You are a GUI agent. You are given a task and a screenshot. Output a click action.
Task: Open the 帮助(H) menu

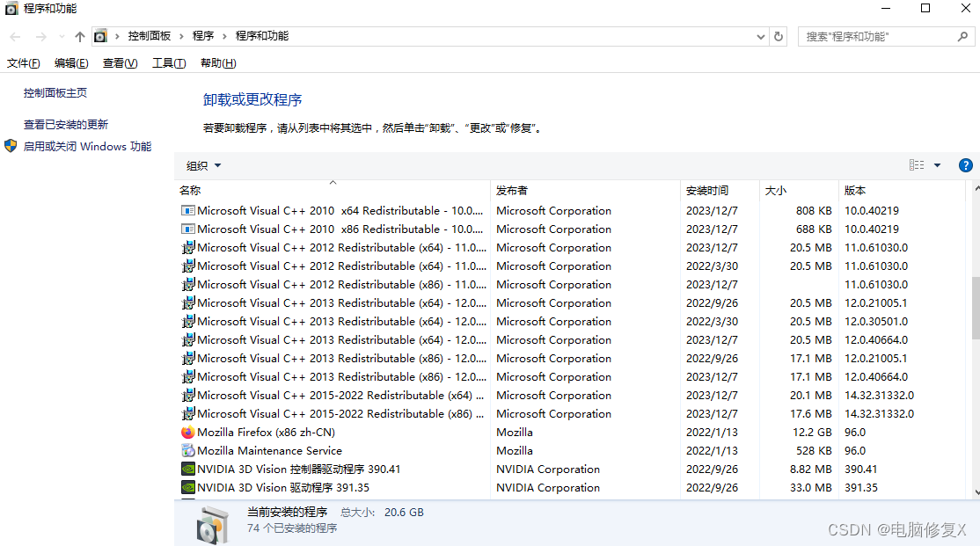point(218,63)
